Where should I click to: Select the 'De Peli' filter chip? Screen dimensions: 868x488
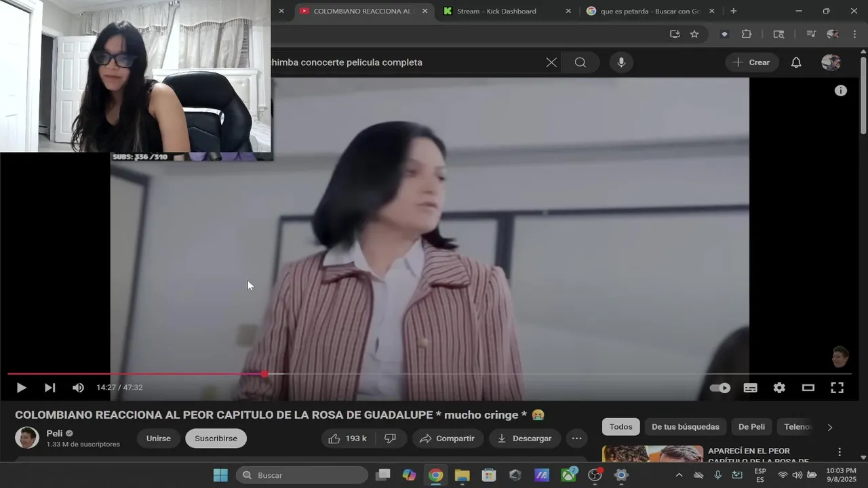(751, 427)
